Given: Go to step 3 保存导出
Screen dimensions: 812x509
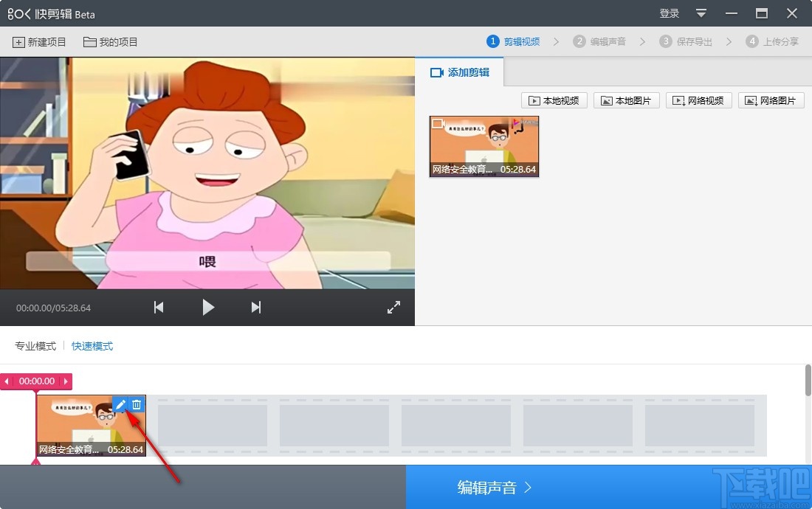Looking at the screenshot, I should coord(687,41).
